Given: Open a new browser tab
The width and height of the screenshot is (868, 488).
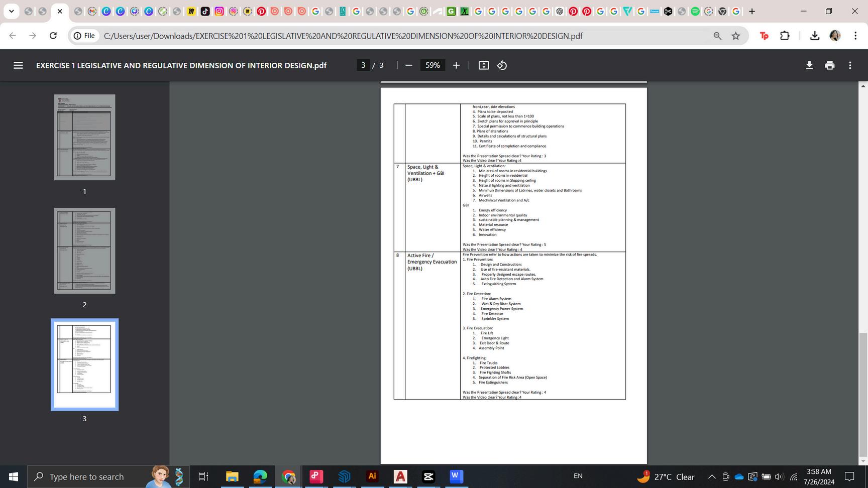Looking at the screenshot, I should [x=752, y=11].
